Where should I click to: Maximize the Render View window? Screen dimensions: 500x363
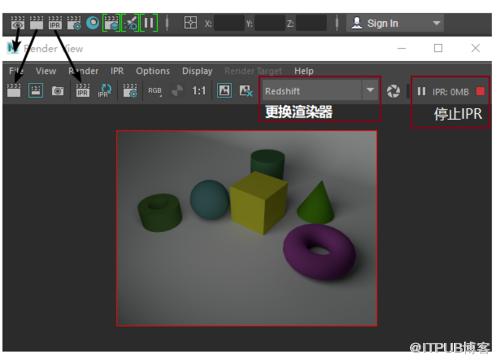(438, 48)
